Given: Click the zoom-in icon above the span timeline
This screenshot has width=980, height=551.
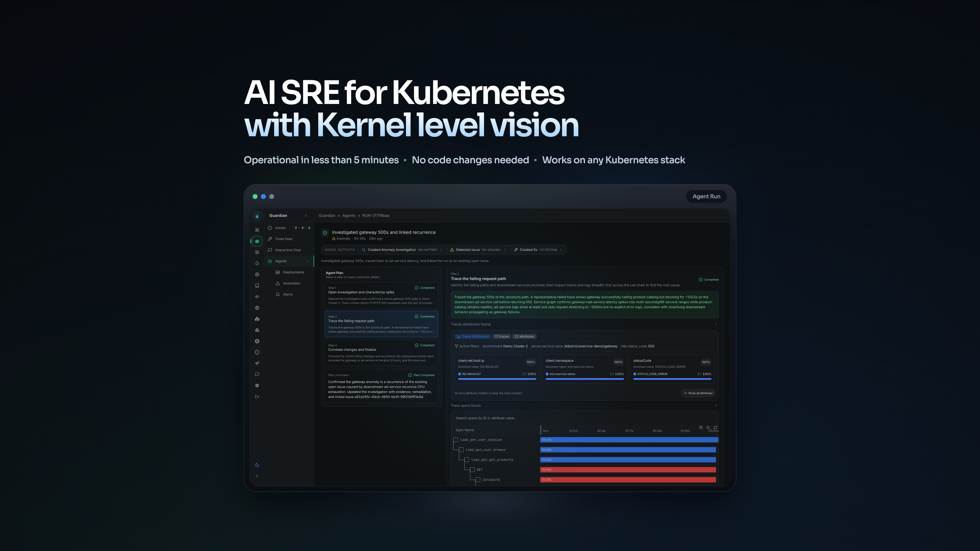Looking at the screenshot, I should coord(701,428).
